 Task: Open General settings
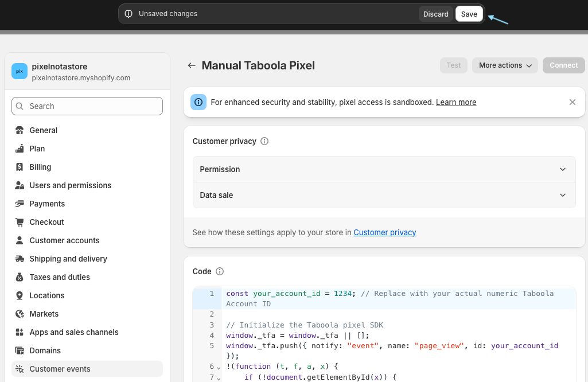(x=87, y=130)
